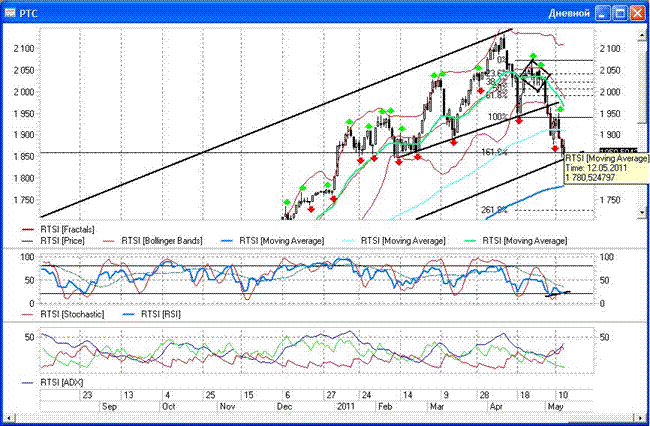Select the RTSI [Stochastic] legend entry
The width and height of the screenshot is (650, 426).
[x=63, y=314]
